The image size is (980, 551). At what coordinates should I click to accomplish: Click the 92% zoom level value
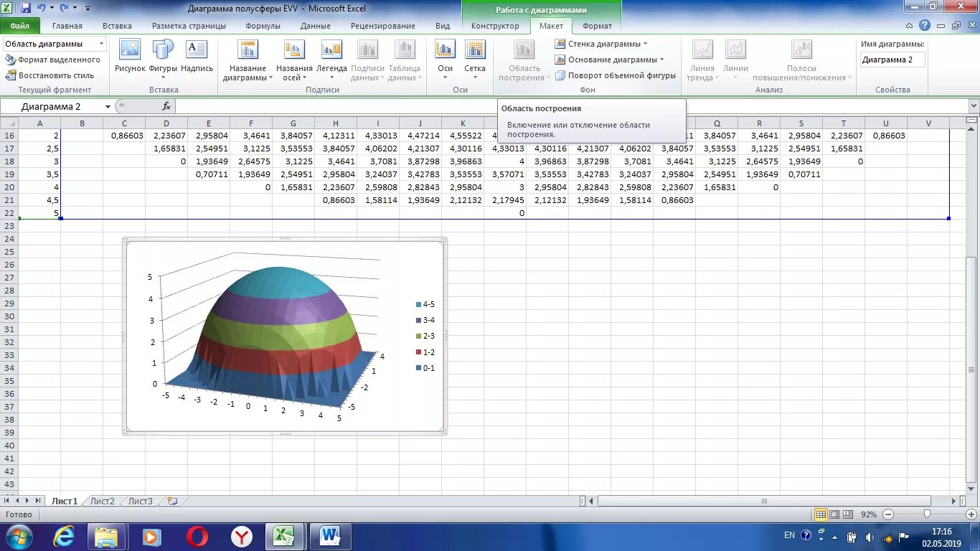point(869,514)
